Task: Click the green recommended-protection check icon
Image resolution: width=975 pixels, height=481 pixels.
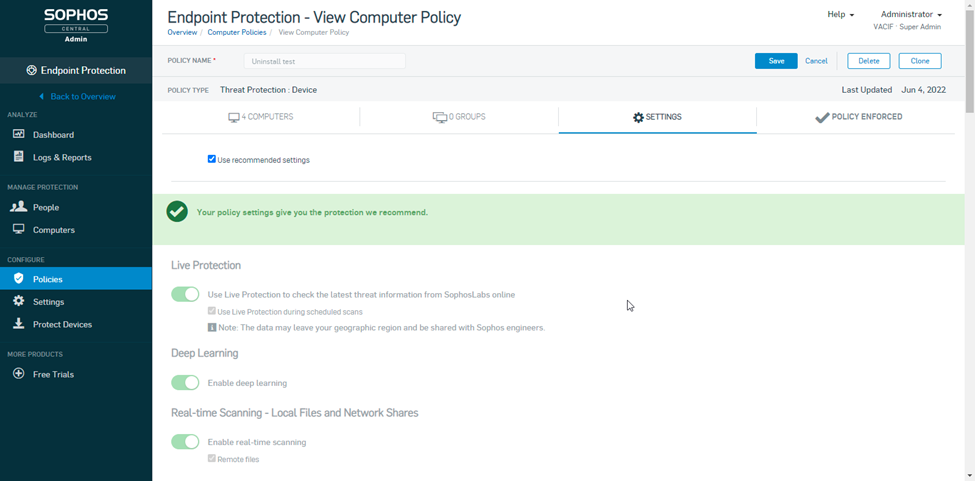Action: pyautogui.click(x=177, y=212)
